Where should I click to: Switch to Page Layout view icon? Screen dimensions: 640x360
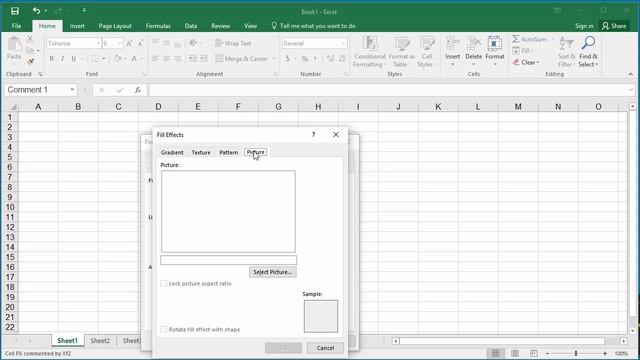pos(515,353)
